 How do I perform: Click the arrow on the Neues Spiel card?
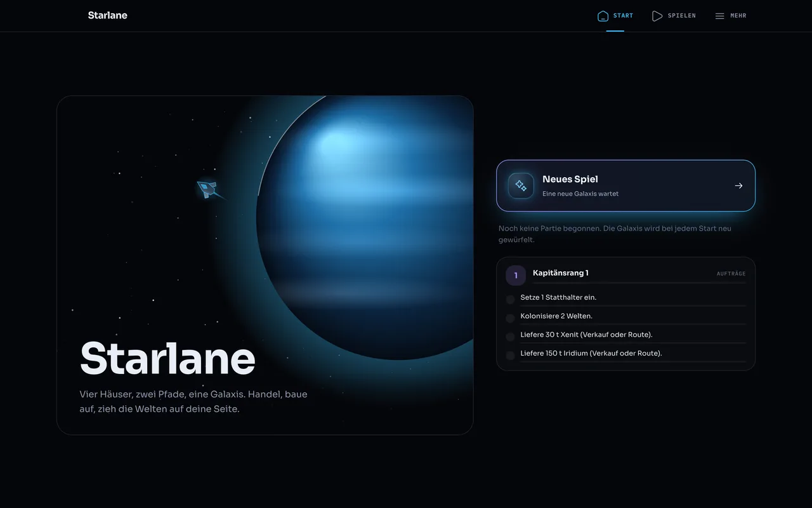tap(738, 185)
